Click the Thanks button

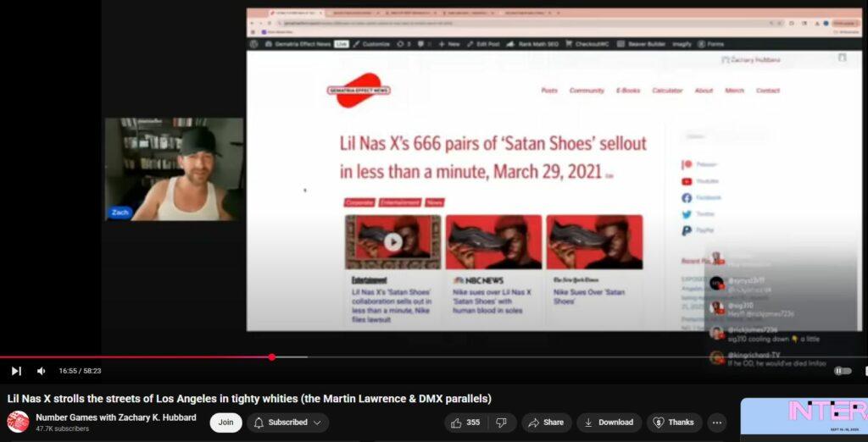[x=674, y=423]
